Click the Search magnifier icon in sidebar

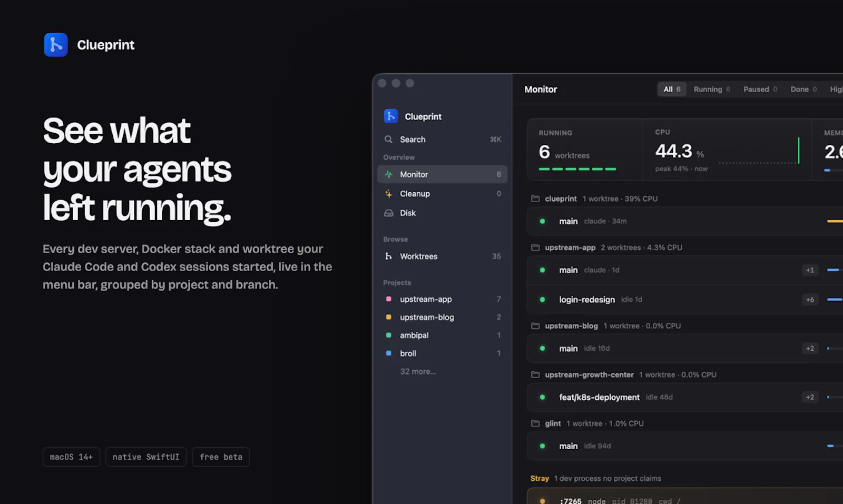tap(388, 140)
